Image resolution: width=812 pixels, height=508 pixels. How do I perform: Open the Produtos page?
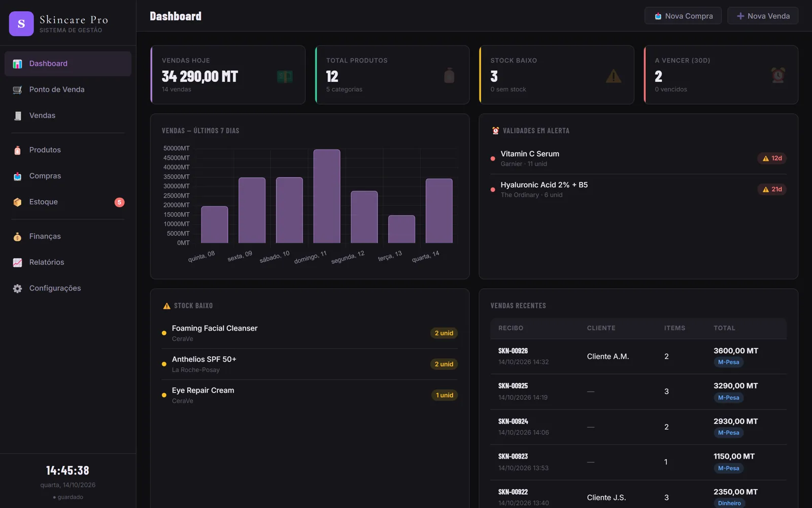click(x=68, y=150)
